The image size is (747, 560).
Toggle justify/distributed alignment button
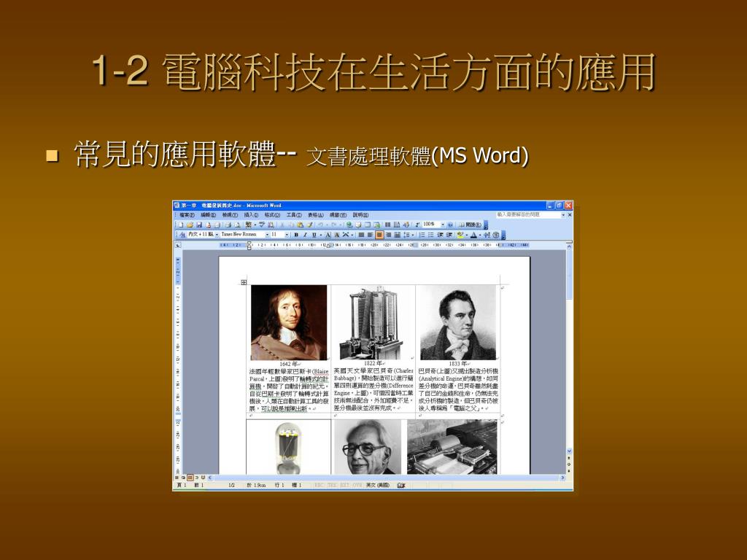[x=398, y=235]
